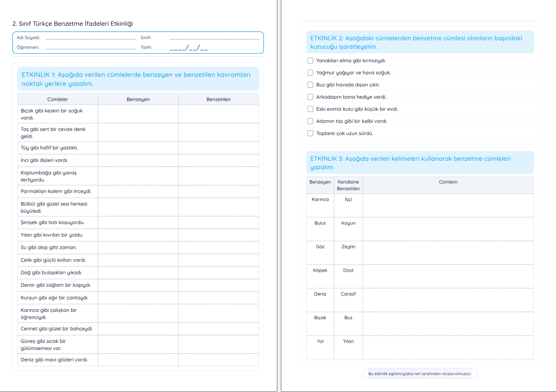
Task: Tick the "Yağmur yağıyor ve hava soğuk" checkbox
Action: (x=311, y=73)
